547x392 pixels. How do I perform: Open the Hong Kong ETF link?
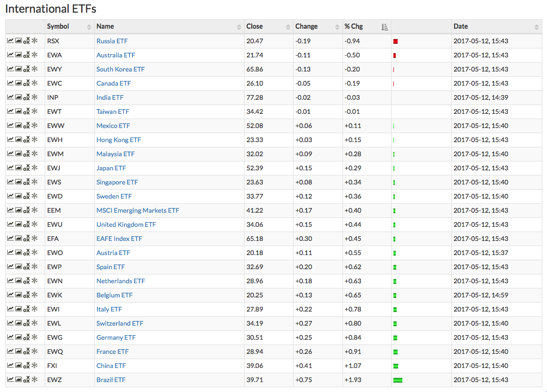click(x=119, y=140)
